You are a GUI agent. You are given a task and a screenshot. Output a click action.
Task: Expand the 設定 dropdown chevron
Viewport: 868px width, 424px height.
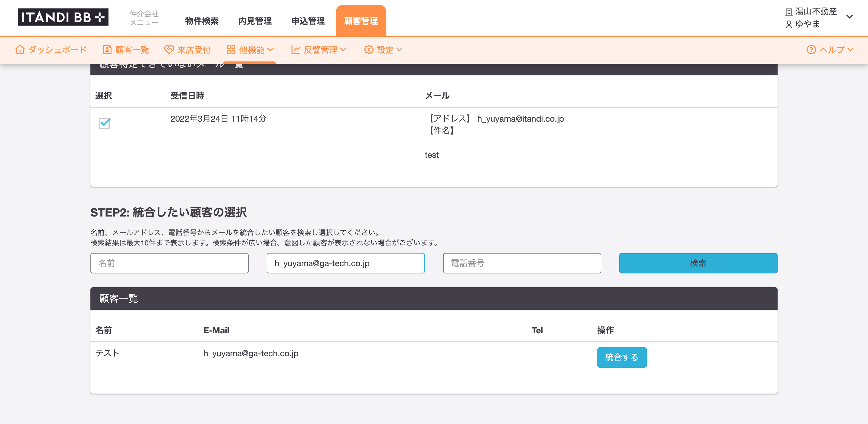coord(399,49)
